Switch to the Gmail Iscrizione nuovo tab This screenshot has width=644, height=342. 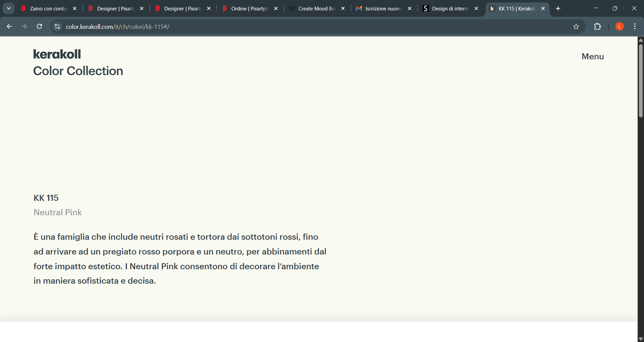pos(383,8)
